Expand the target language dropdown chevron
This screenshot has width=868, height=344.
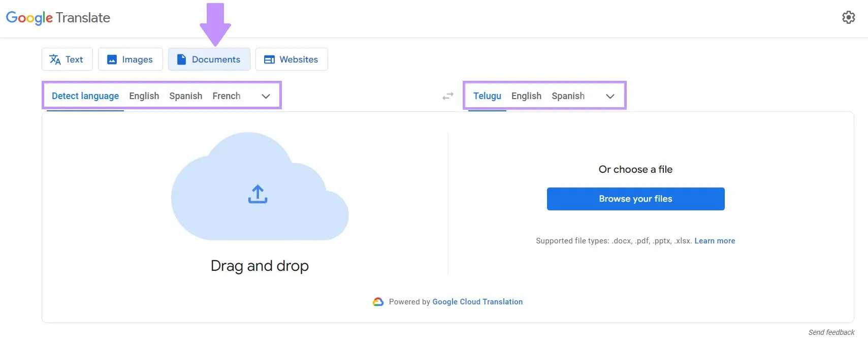point(610,96)
